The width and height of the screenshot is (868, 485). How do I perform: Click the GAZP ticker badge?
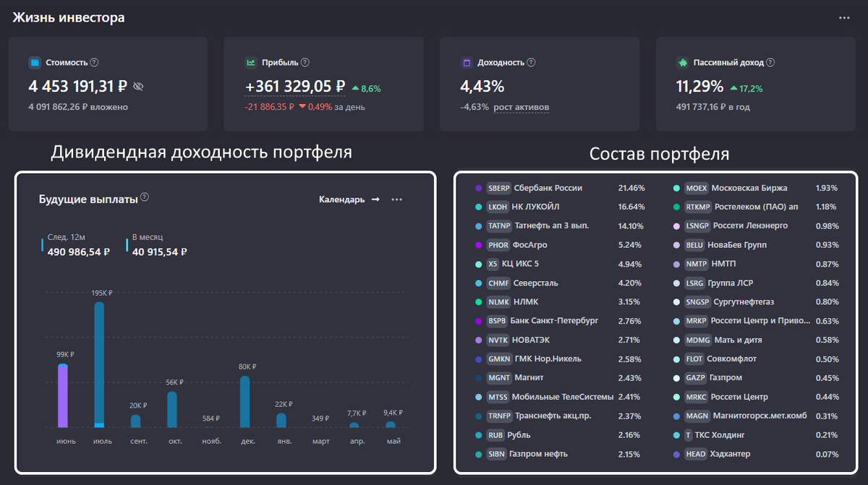696,377
